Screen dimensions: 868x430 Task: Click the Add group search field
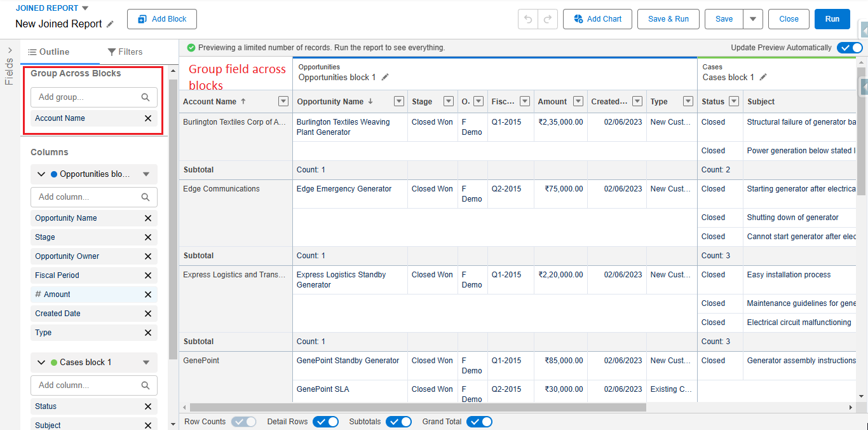(88, 97)
